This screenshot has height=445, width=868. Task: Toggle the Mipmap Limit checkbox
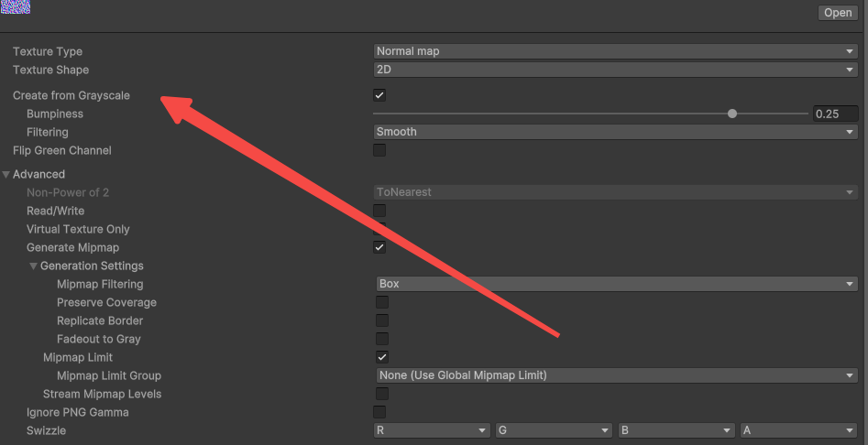tap(382, 356)
